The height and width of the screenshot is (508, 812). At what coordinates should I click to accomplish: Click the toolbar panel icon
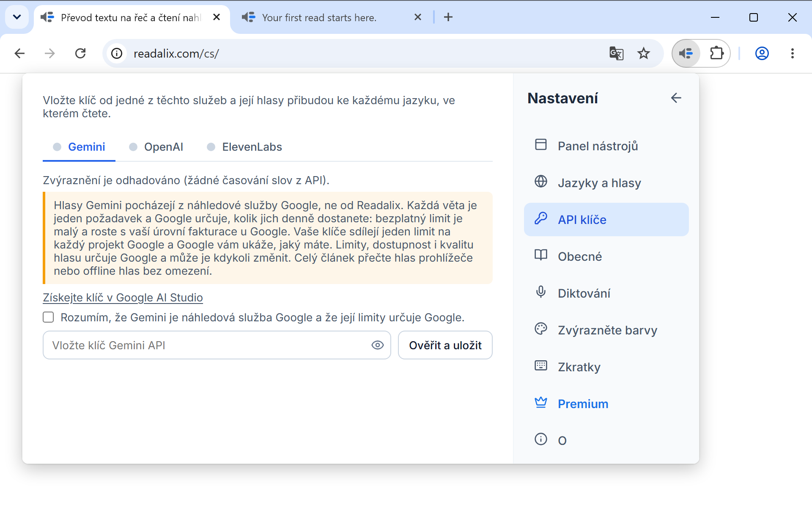pyautogui.click(x=541, y=144)
